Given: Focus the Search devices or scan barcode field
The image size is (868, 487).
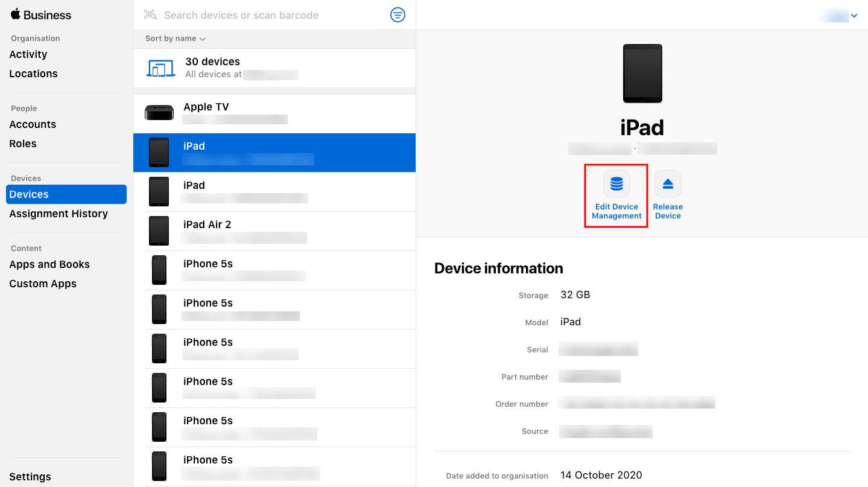Looking at the screenshot, I should [x=241, y=15].
